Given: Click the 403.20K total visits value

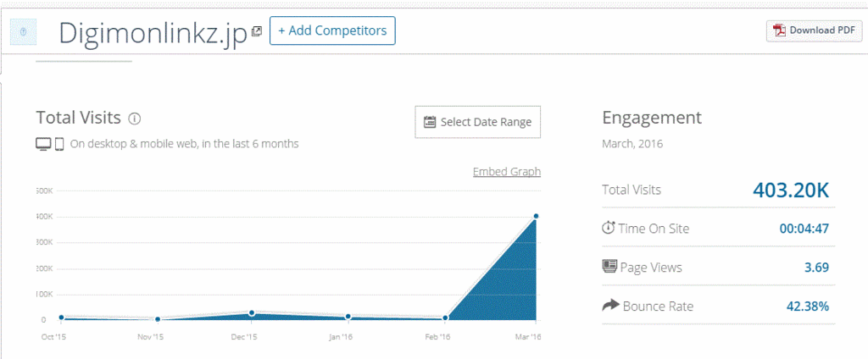Looking at the screenshot, I should coord(791,190).
